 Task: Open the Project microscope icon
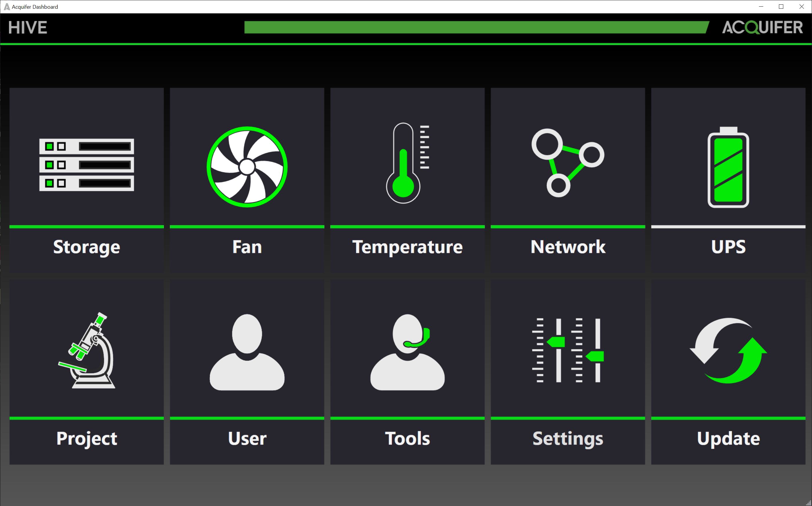[87, 350]
